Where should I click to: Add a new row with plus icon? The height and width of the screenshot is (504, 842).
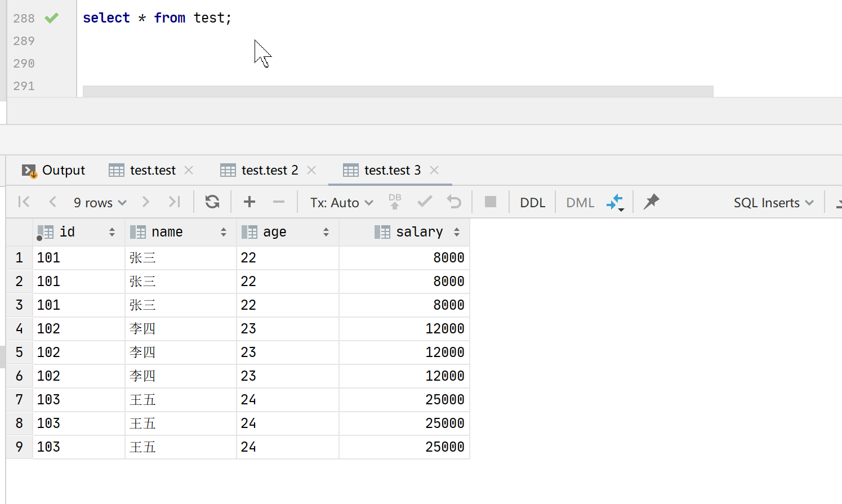(x=249, y=202)
